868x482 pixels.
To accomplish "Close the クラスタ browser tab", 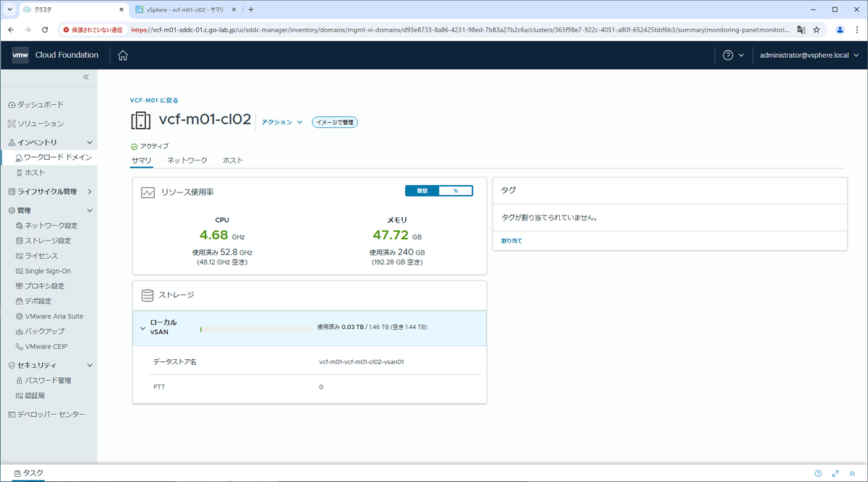I will [x=120, y=9].
